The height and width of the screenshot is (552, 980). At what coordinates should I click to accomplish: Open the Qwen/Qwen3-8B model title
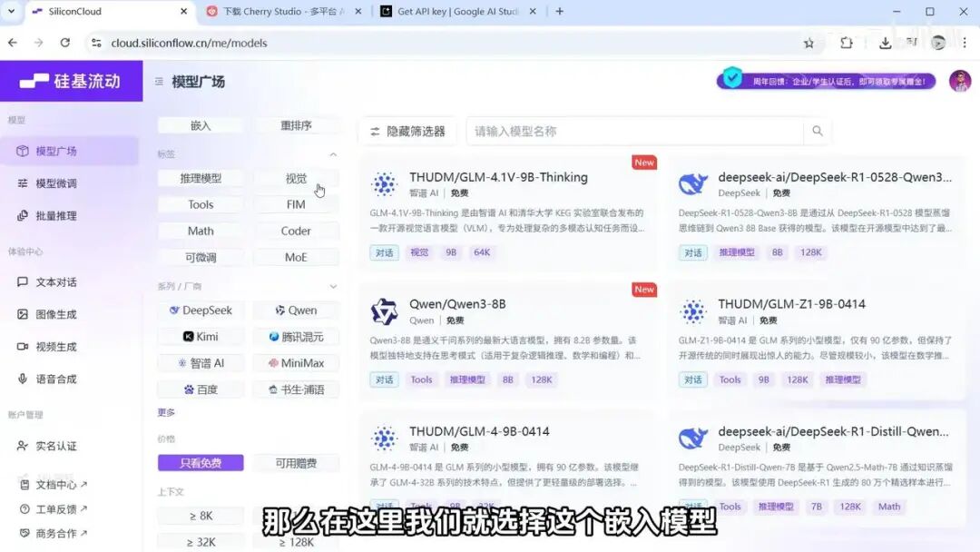coord(457,304)
